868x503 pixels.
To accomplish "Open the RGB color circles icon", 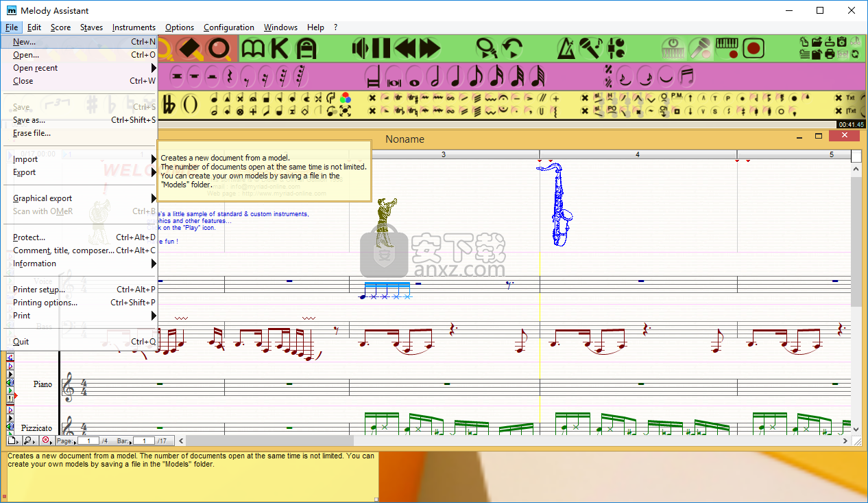I will click(346, 98).
